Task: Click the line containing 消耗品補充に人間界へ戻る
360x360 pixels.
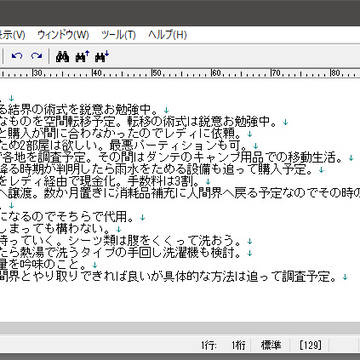Action: coord(180,194)
